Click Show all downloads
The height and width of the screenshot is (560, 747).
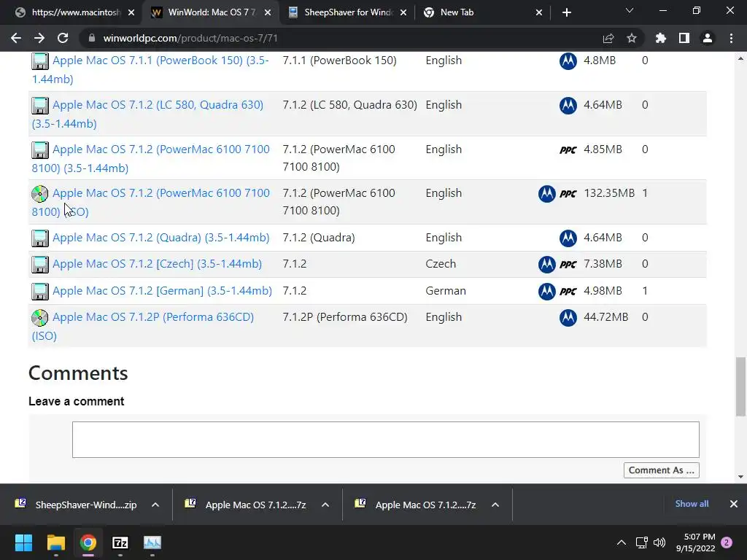[x=692, y=504]
